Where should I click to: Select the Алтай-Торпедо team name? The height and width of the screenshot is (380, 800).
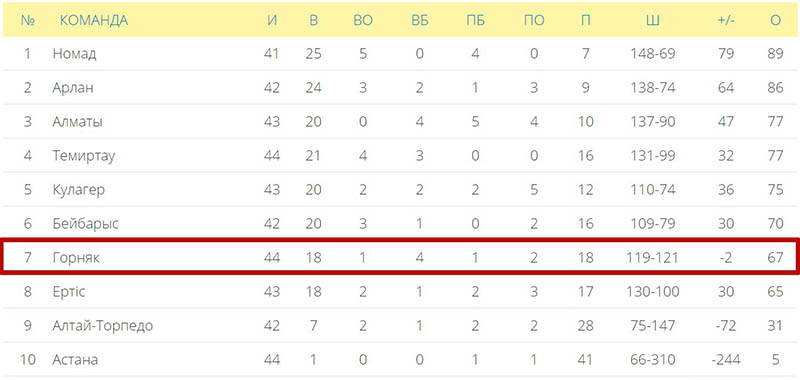click(103, 325)
